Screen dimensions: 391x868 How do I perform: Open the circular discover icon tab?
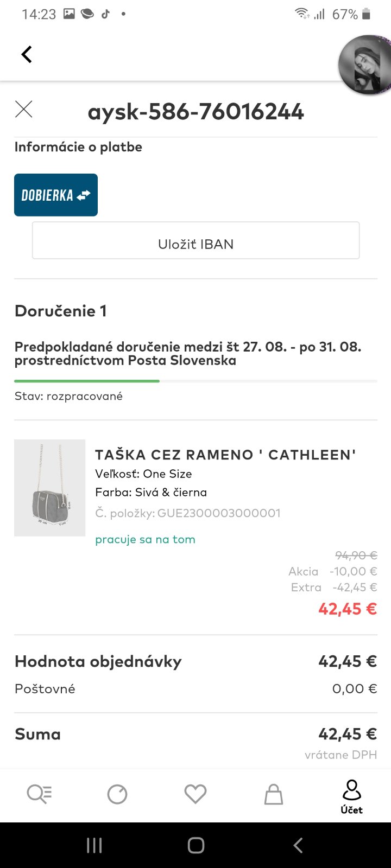coord(117,795)
